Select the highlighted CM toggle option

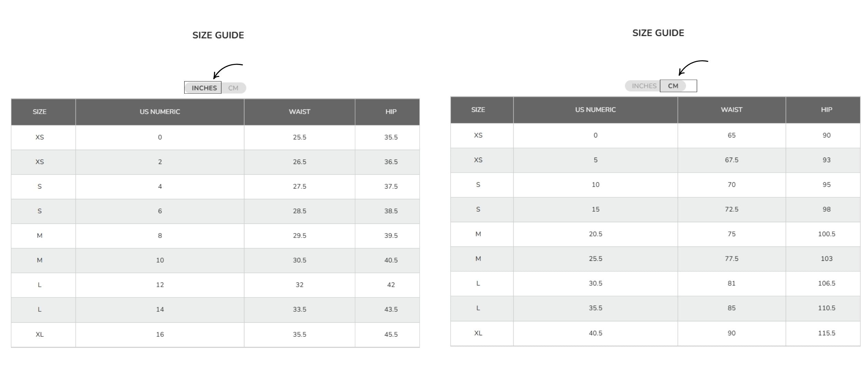click(x=673, y=86)
